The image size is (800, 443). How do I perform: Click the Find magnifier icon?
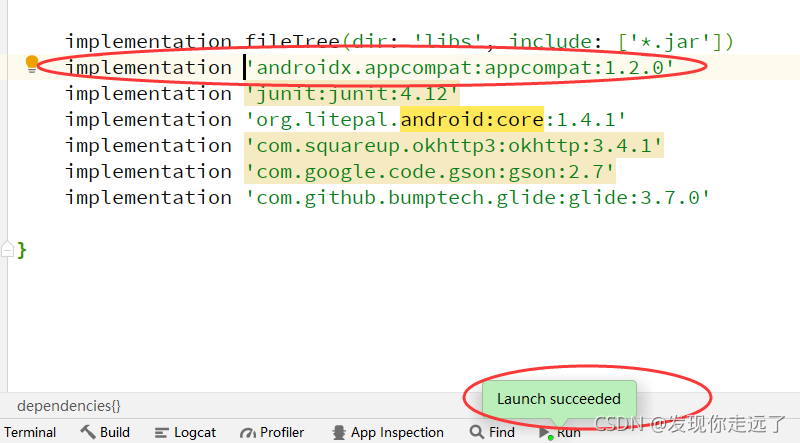click(x=477, y=432)
